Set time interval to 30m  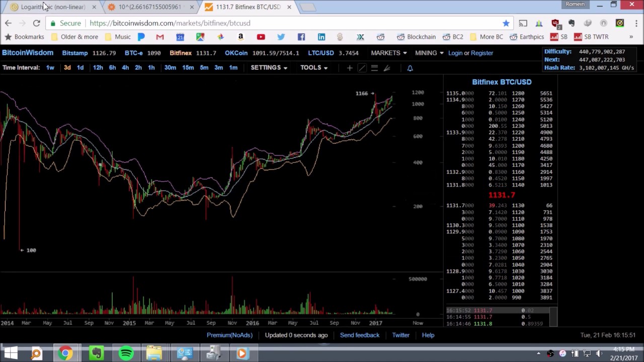click(170, 67)
